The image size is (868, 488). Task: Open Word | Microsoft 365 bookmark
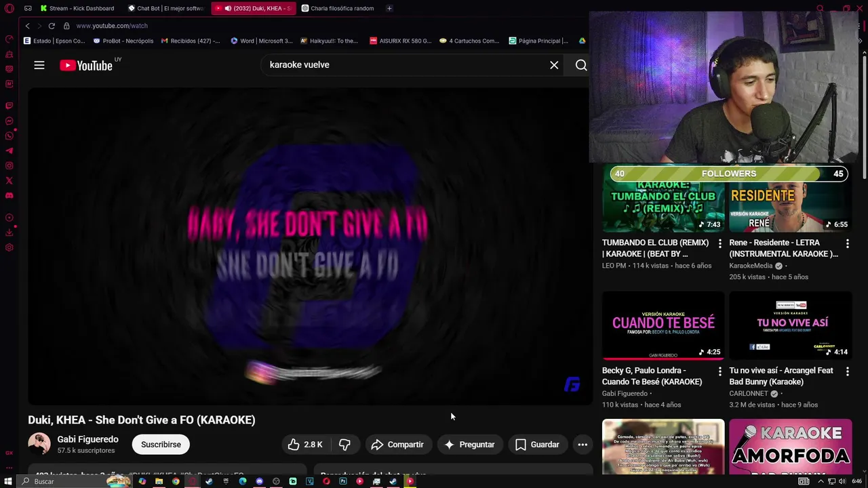262,41
